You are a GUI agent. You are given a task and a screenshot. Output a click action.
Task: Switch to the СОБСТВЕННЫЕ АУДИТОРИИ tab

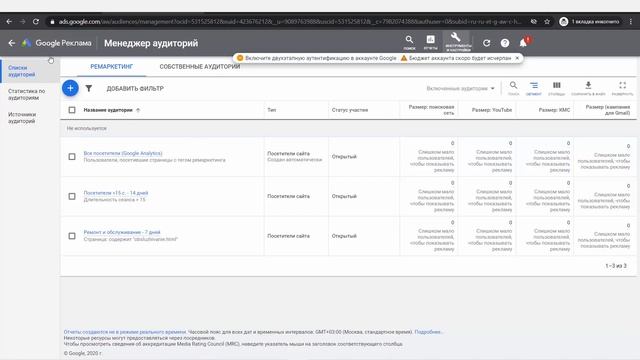(200, 67)
